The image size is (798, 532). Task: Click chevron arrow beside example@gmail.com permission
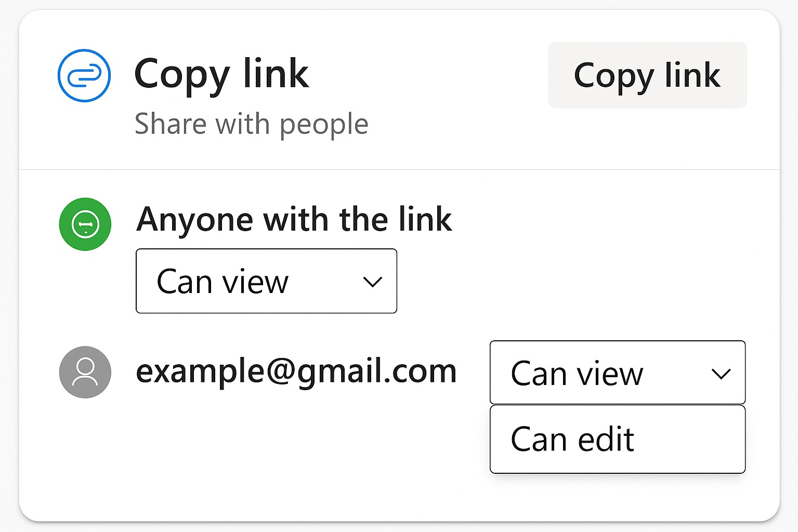(x=721, y=374)
